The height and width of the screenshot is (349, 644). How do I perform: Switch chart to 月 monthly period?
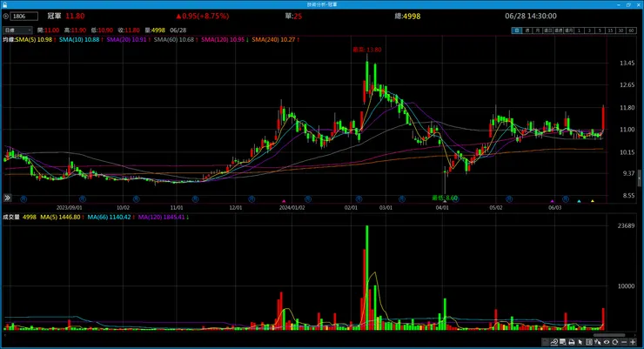click(538, 30)
